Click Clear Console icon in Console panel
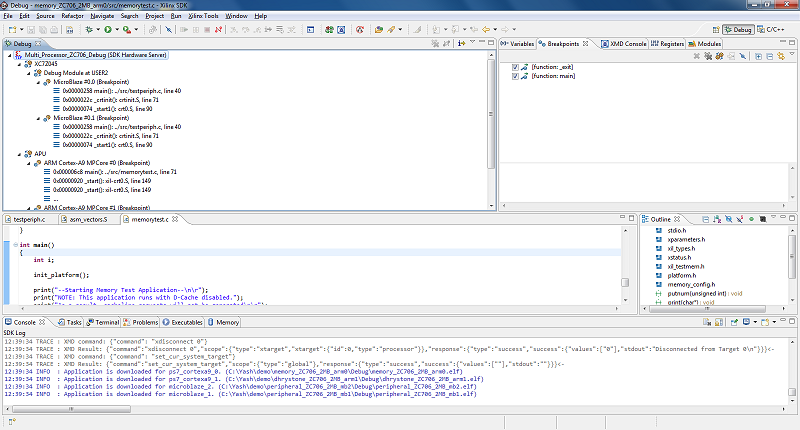This screenshot has height=430, width=800. pyautogui.click(x=707, y=322)
